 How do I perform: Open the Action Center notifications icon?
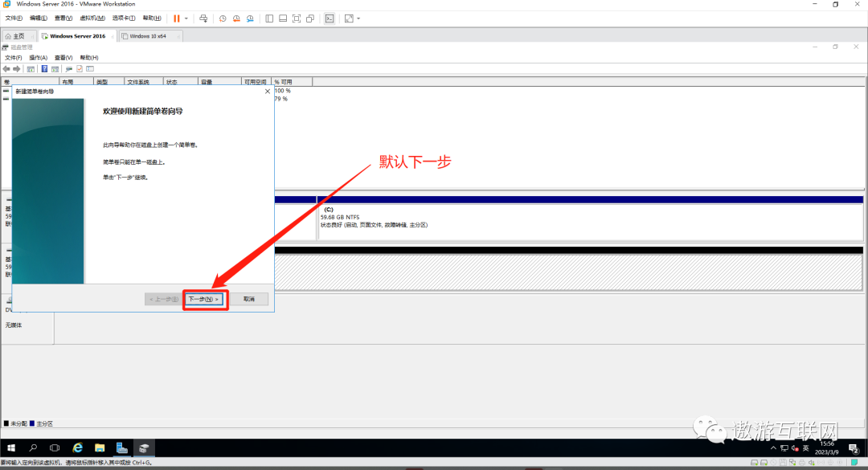pyautogui.click(x=853, y=448)
